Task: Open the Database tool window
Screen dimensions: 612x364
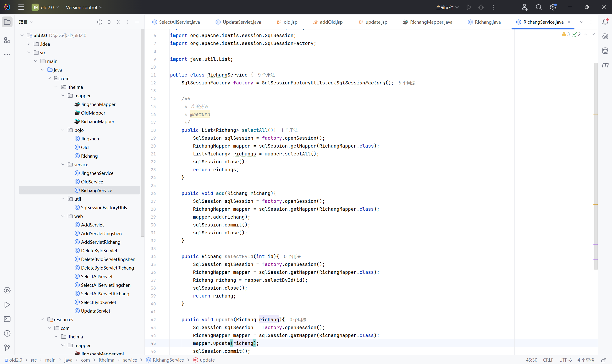Action: 605,51
